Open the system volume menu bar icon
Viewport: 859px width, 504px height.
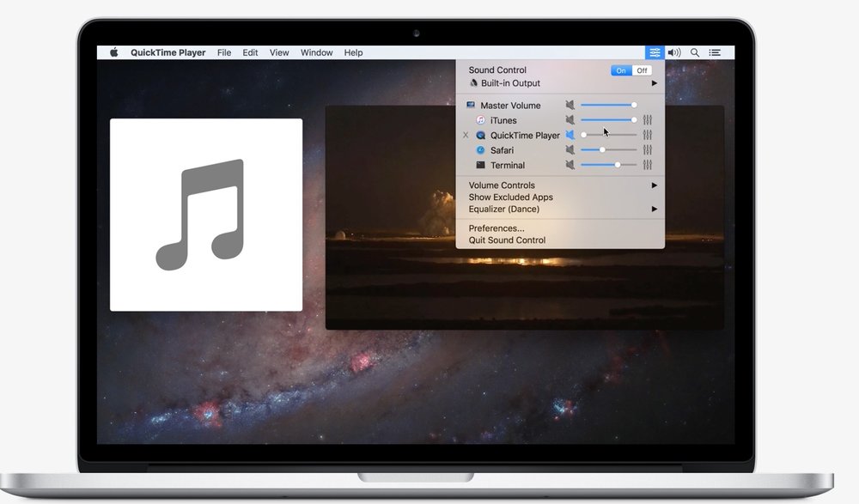tap(674, 52)
